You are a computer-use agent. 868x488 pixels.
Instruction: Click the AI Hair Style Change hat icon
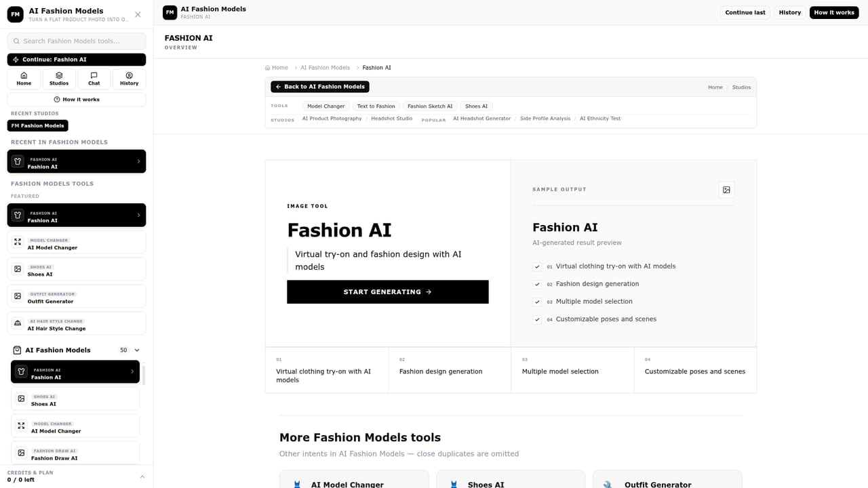18,323
